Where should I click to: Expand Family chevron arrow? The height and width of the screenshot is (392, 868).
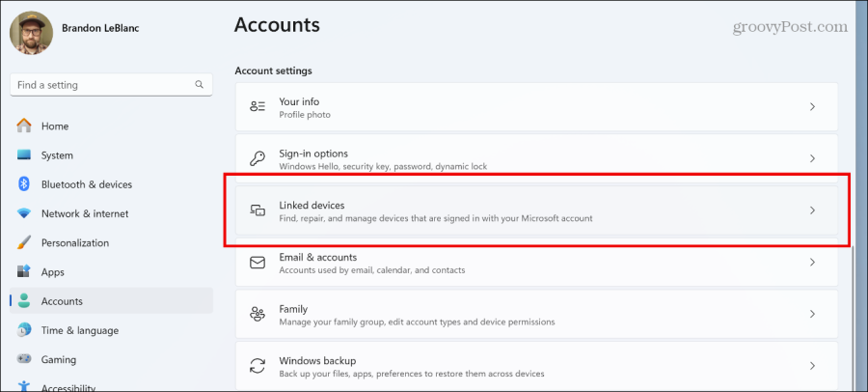pyautogui.click(x=812, y=314)
